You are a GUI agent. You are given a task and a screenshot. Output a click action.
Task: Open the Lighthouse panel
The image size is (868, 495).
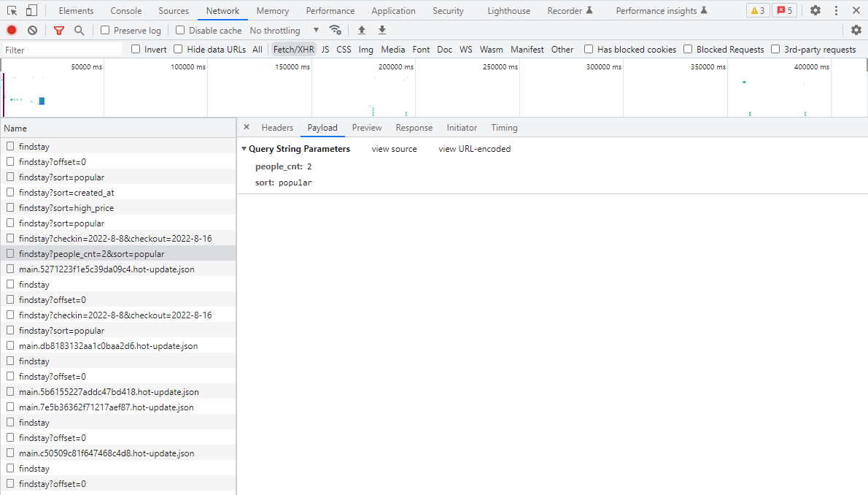[x=508, y=10]
